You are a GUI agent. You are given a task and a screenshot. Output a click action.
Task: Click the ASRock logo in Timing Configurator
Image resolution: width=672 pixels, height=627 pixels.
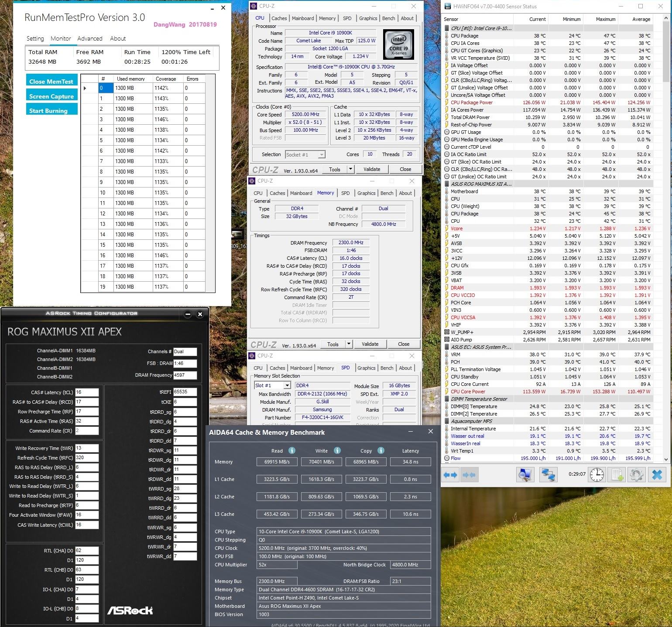pyautogui.click(x=130, y=610)
